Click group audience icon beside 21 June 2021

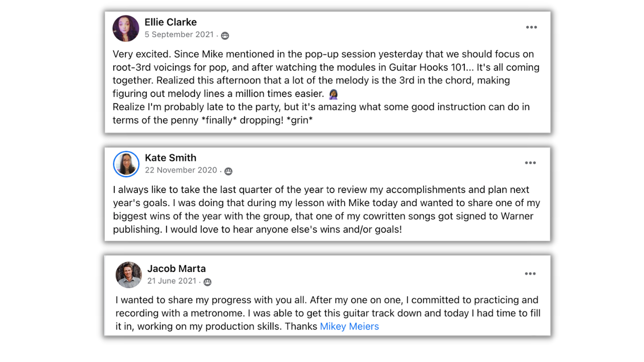[207, 282]
